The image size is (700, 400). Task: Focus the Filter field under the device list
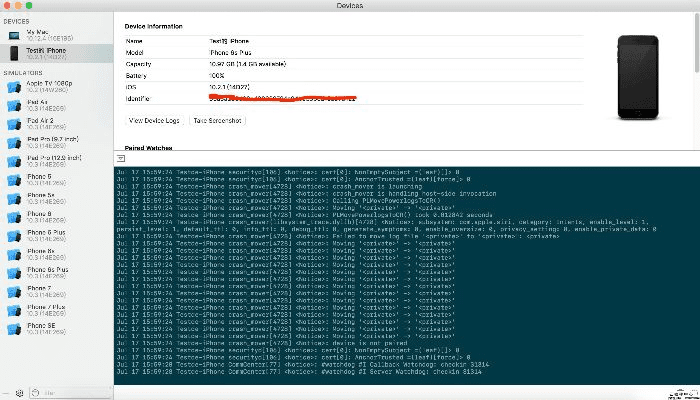click(75, 392)
